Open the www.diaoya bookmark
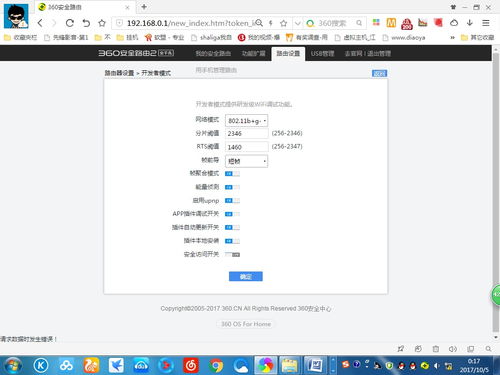The width and height of the screenshot is (500, 375). pos(404,38)
